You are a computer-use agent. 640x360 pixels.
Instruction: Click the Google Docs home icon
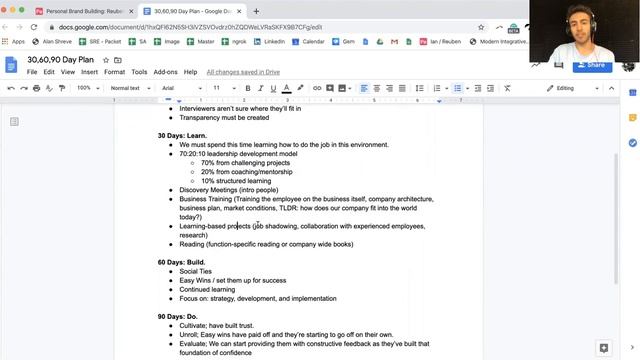click(x=11, y=65)
